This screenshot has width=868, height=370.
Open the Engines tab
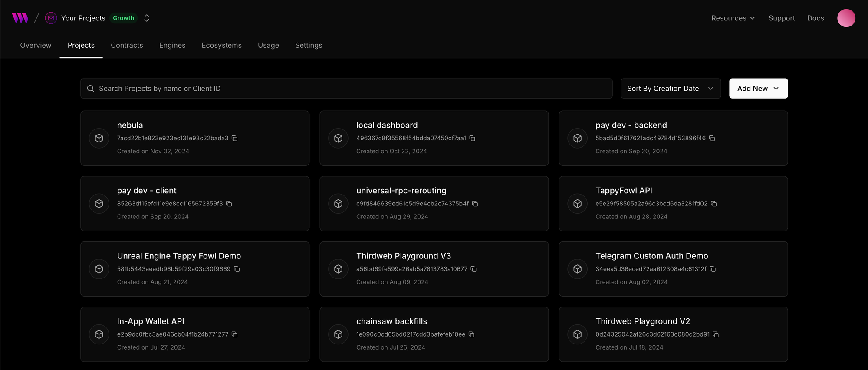[172, 45]
